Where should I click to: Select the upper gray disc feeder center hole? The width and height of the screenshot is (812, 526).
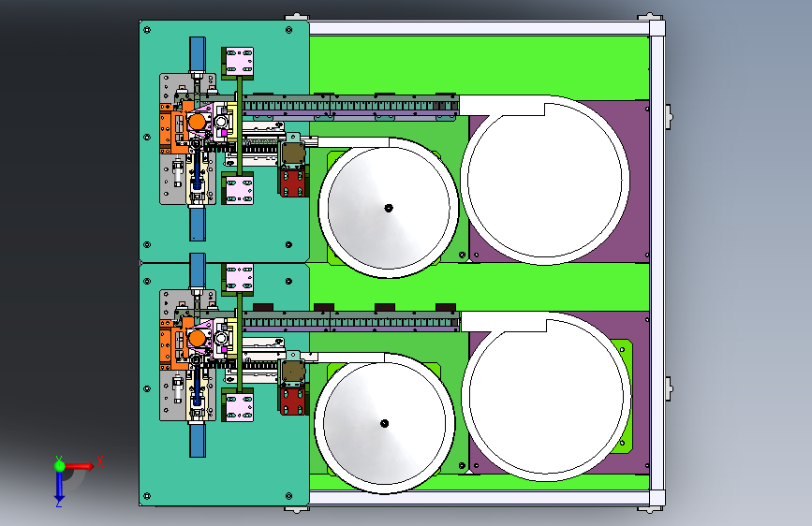389,208
